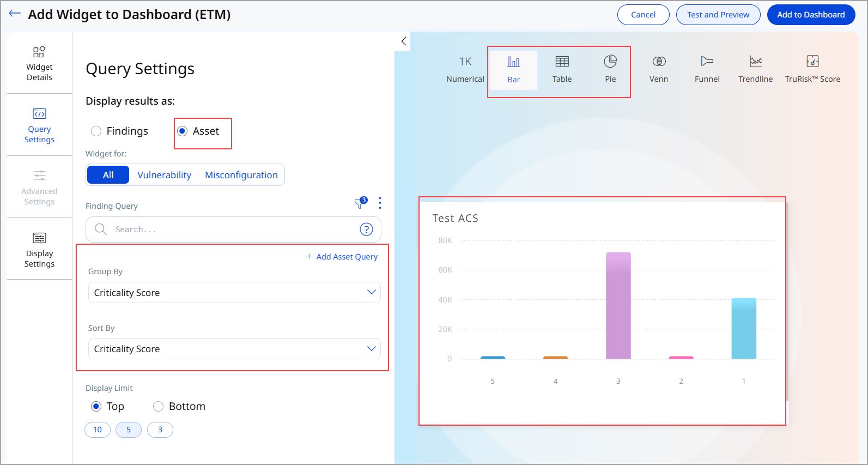Expand the Group By dropdown
This screenshot has width=868, height=465.
point(234,293)
